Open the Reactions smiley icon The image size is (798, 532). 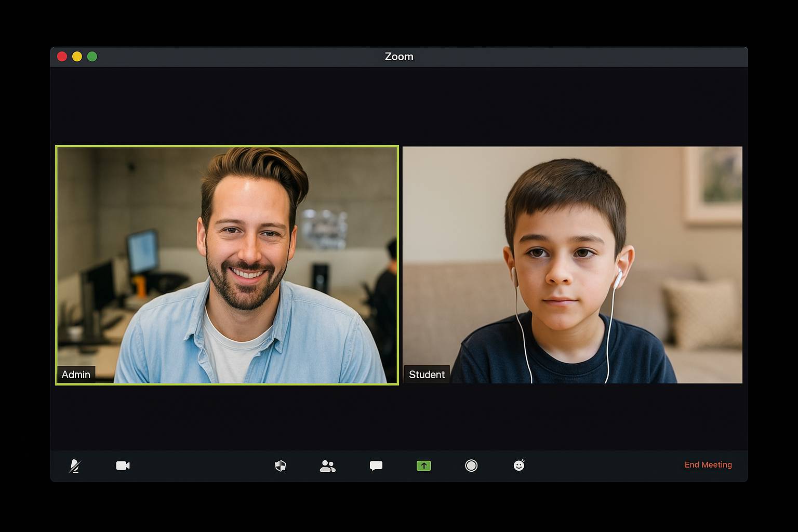point(519,465)
